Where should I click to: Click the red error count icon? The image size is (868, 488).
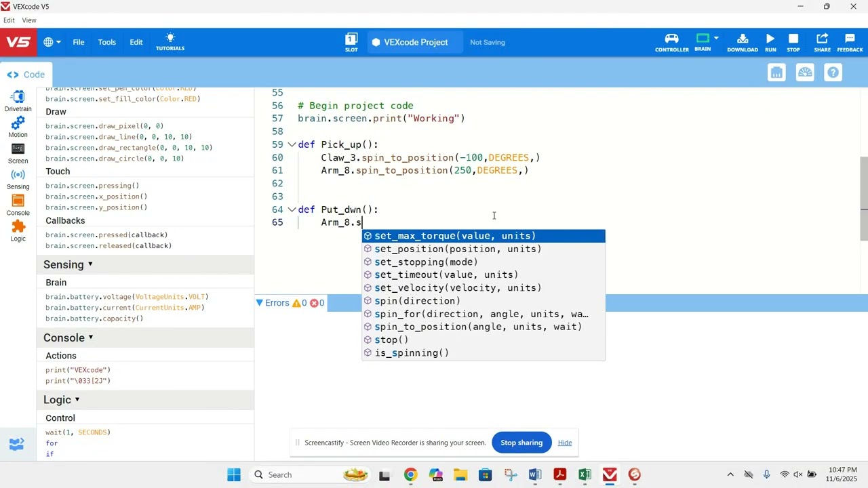tap(317, 303)
